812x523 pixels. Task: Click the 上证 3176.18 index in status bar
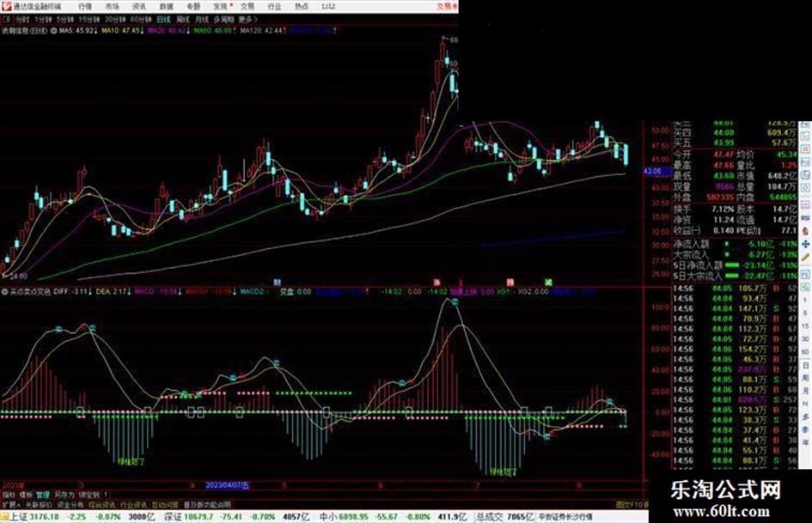35,517
